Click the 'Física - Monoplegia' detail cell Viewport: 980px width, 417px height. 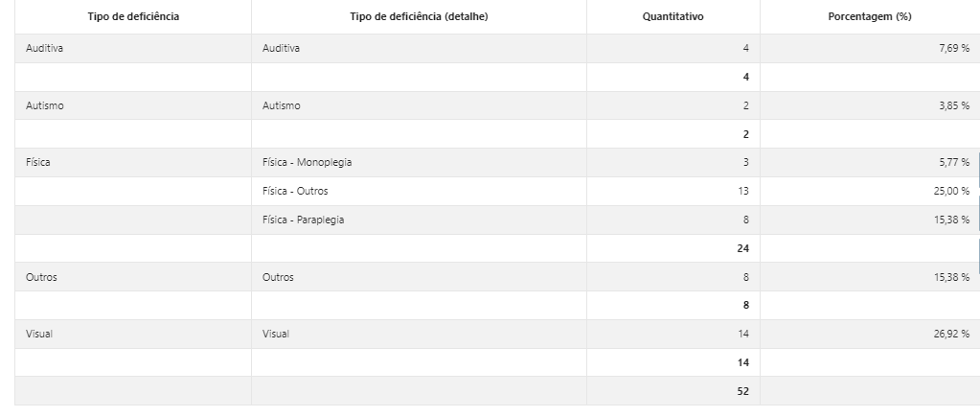click(419, 163)
